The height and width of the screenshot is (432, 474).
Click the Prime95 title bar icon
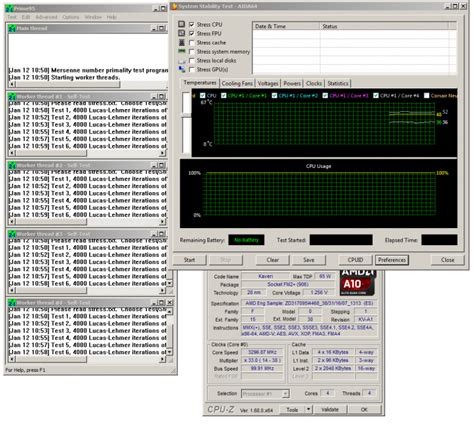click(x=10, y=8)
